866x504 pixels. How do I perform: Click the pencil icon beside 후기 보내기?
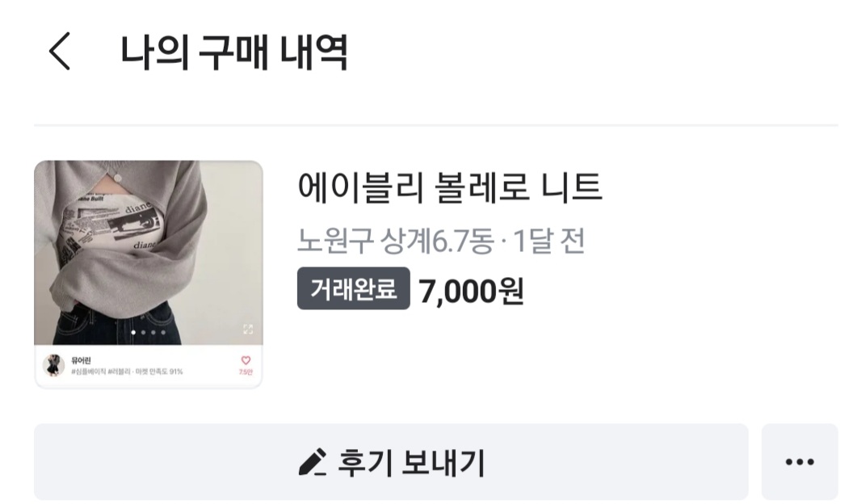[x=312, y=462]
